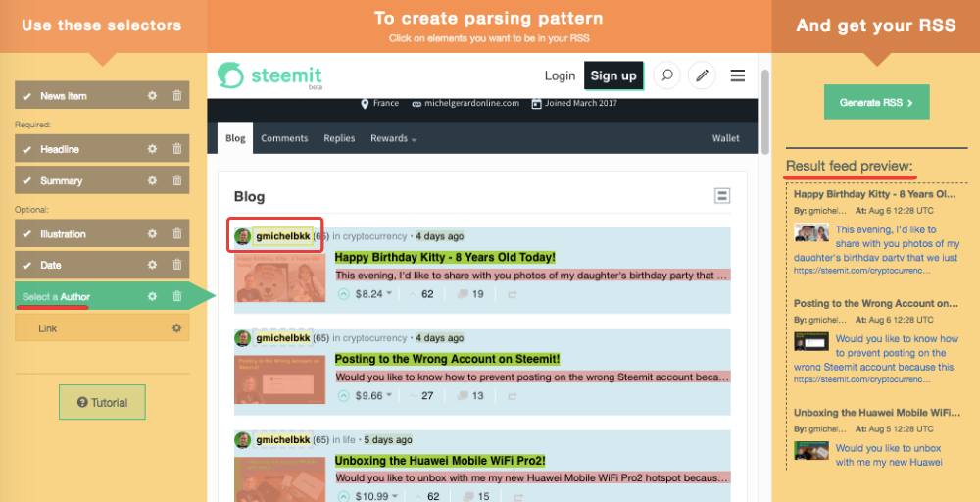Open settings gear for Headline selector
Viewport: 980px width, 502px height.
(x=152, y=149)
